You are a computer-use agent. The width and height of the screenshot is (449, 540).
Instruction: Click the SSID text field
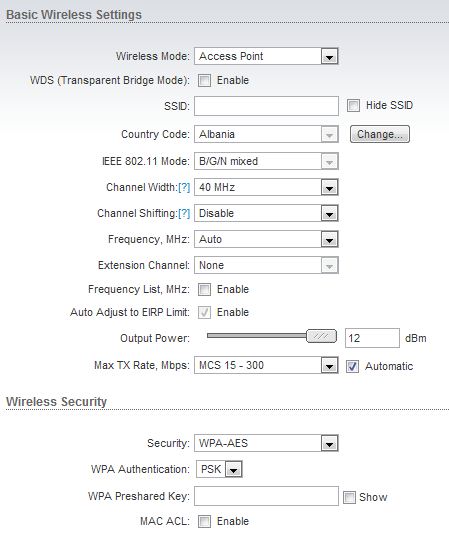(x=266, y=106)
